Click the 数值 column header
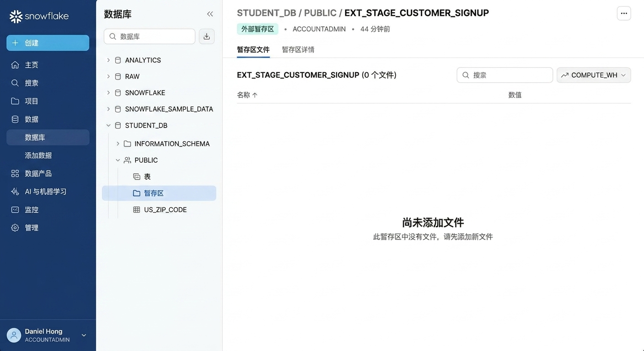 [515, 95]
